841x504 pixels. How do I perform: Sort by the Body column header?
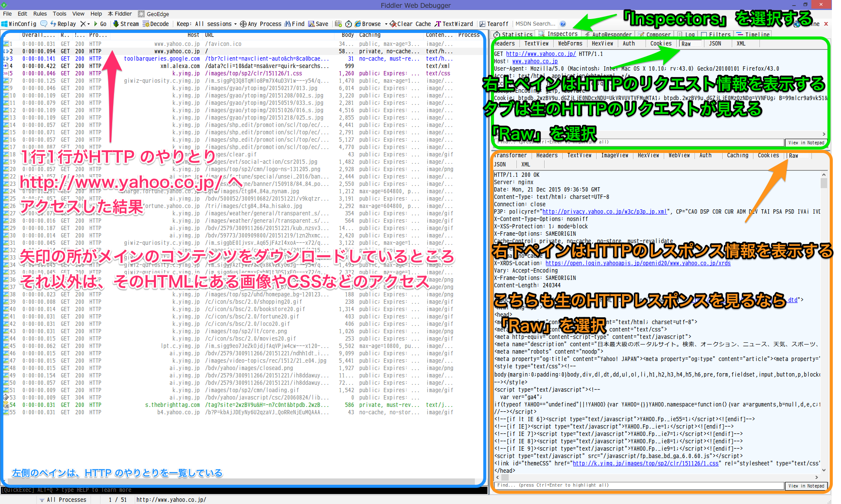click(x=347, y=35)
